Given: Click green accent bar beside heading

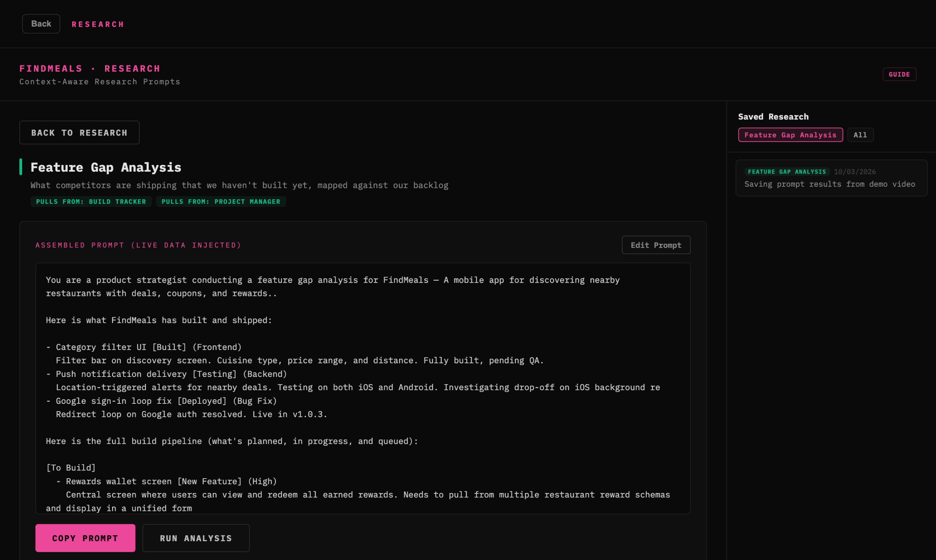Looking at the screenshot, I should pos(21,167).
